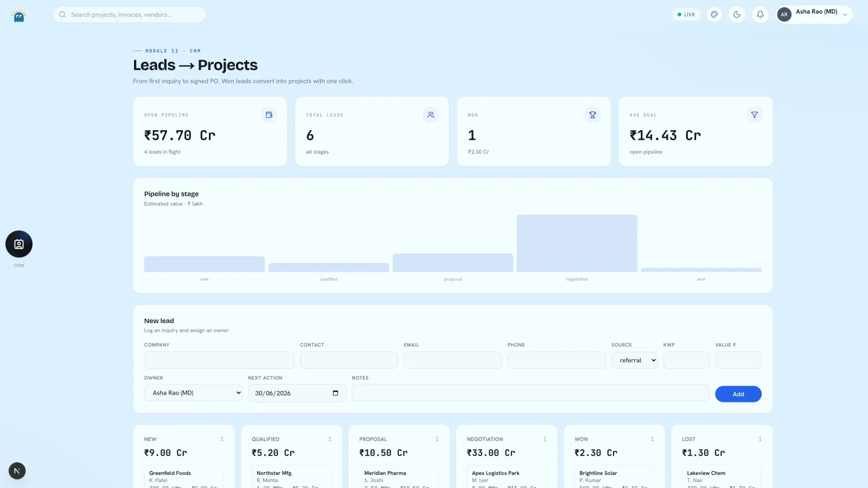Focus the Notes input field

pyautogui.click(x=531, y=393)
